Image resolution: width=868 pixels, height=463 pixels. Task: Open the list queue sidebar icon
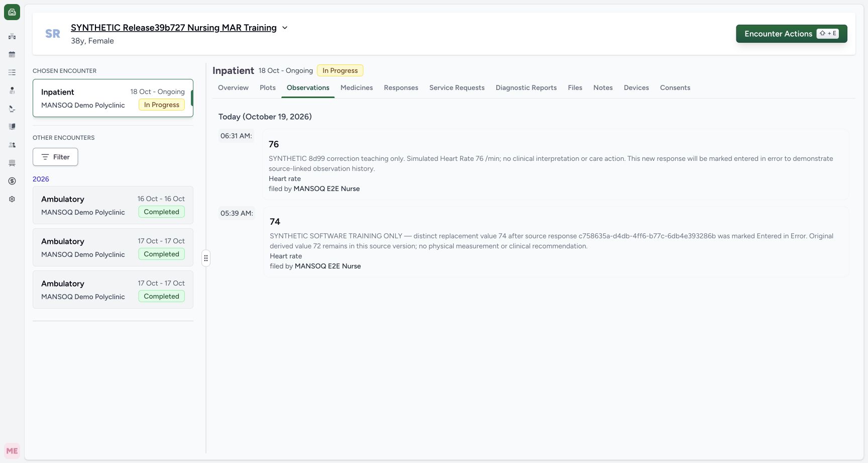(x=12, y=72)
